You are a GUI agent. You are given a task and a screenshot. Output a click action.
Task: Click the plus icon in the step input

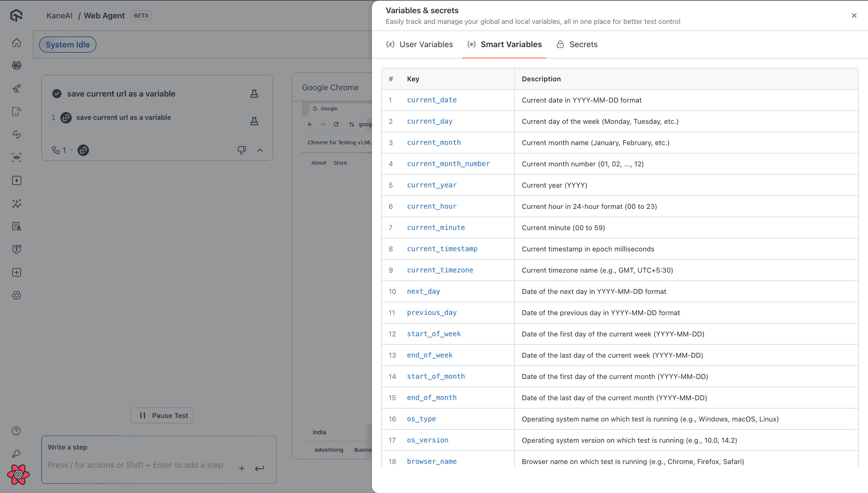point(241,468)
